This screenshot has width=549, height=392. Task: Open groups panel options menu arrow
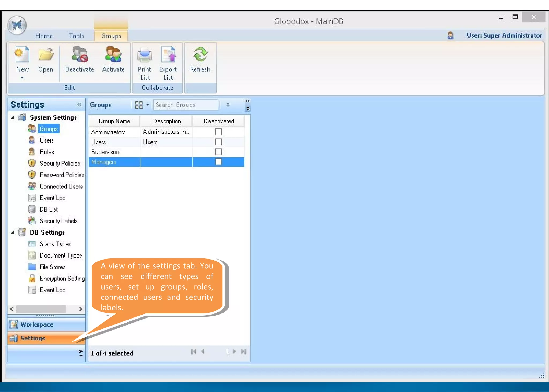[x=248, y=109]
